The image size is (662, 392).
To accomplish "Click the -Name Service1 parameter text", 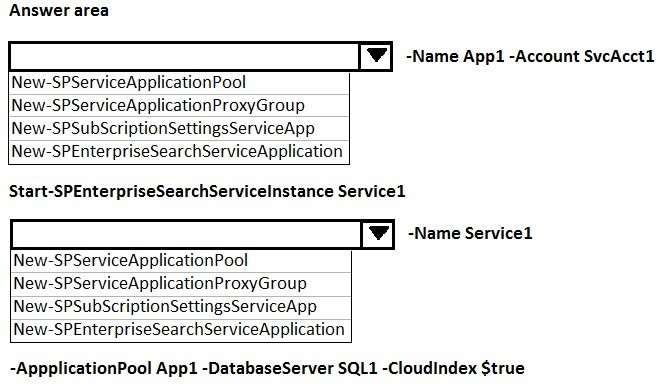I will [470, 233].
